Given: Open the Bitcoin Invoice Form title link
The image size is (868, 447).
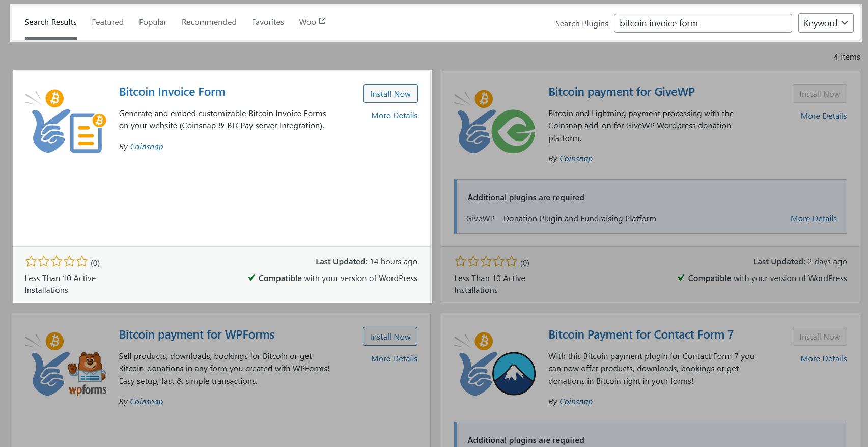Looking at the screenshot, I should (x=172, y=92).
